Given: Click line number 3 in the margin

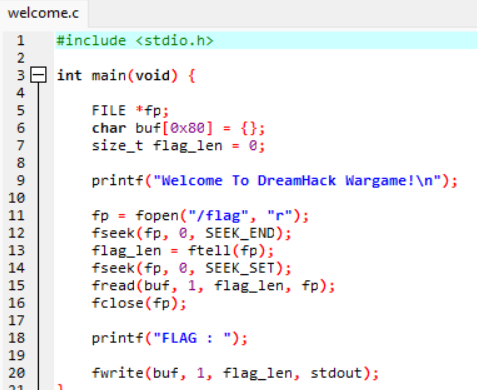Looking at the screenshot, I should (21, 76).
